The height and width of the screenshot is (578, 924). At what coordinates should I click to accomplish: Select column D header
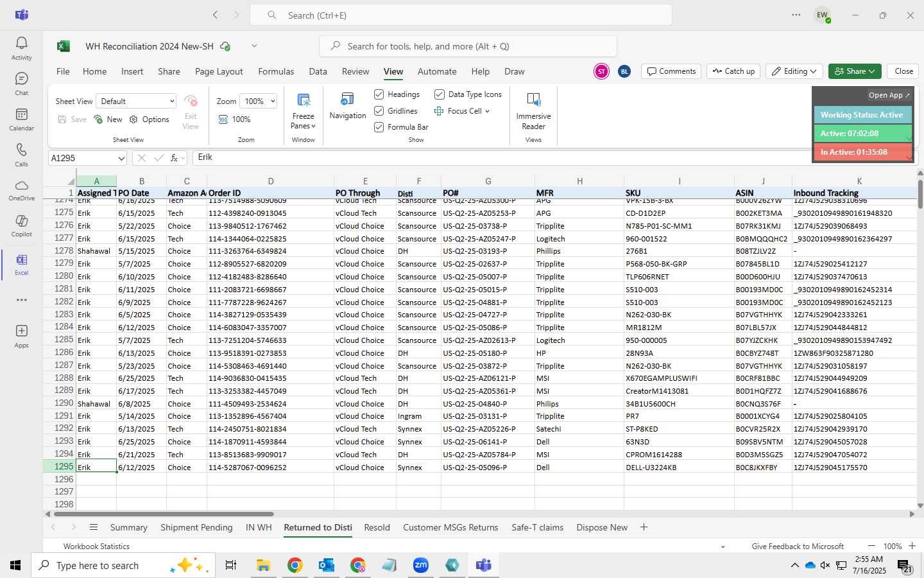(x=270, y=181)
